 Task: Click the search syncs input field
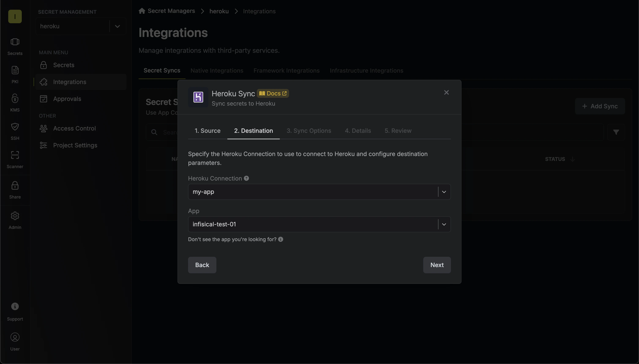(374, 132)
